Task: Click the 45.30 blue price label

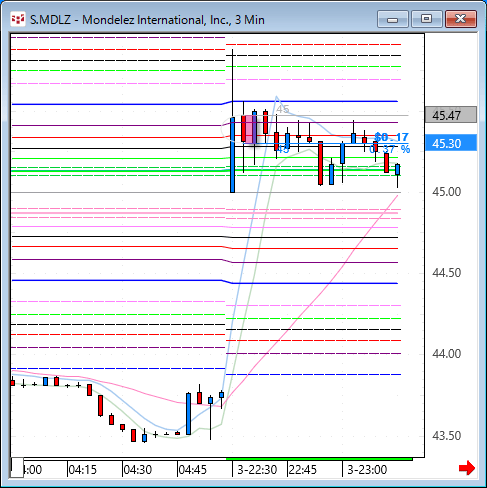Action: [x=451, y=143]
